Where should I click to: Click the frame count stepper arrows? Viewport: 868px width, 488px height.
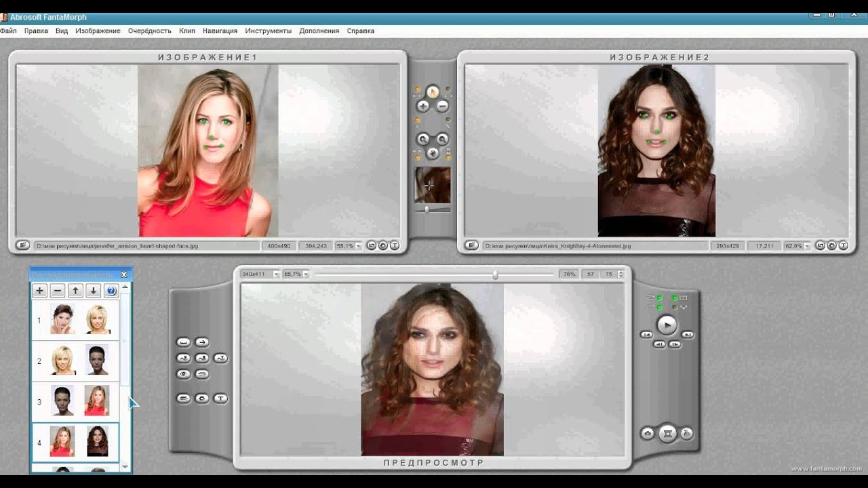click(620, 274)
